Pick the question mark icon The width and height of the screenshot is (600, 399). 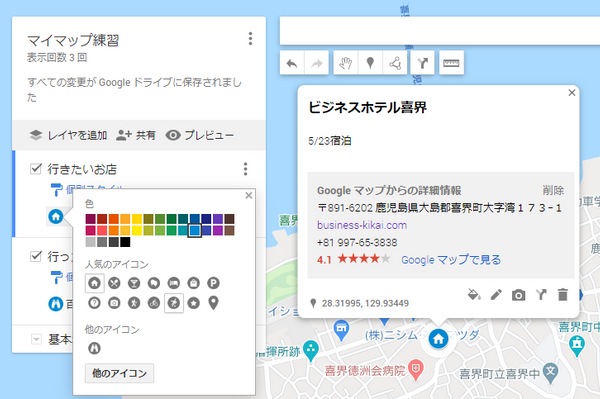click(94, 303)
